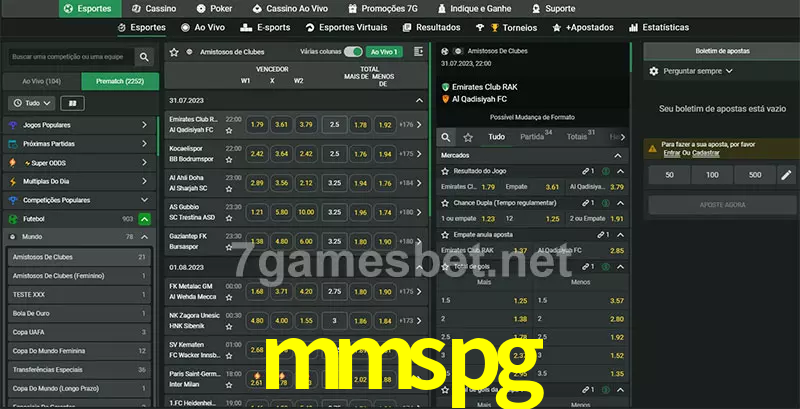Click the Cadastrar sign-up link
This screenshot has height=409, width=800.
click(706, 153)
